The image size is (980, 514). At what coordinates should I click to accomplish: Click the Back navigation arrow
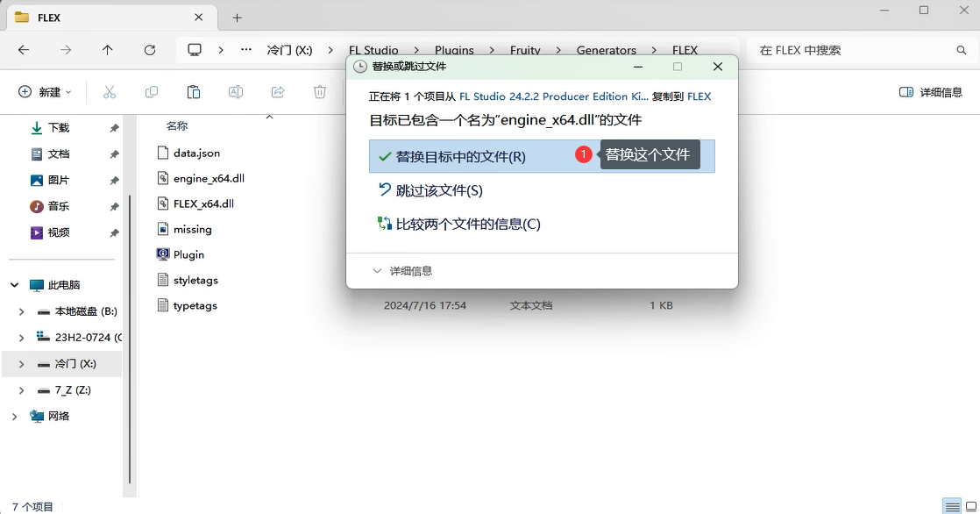24,50
